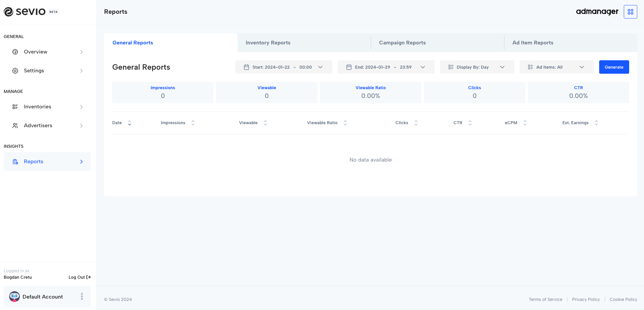Select the Inventories list icon

[15, 106]
